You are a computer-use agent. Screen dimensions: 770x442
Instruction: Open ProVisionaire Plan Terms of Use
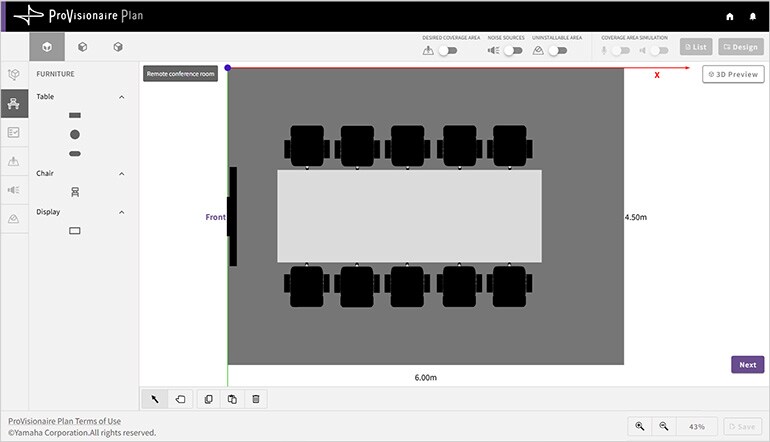point(64,421)
